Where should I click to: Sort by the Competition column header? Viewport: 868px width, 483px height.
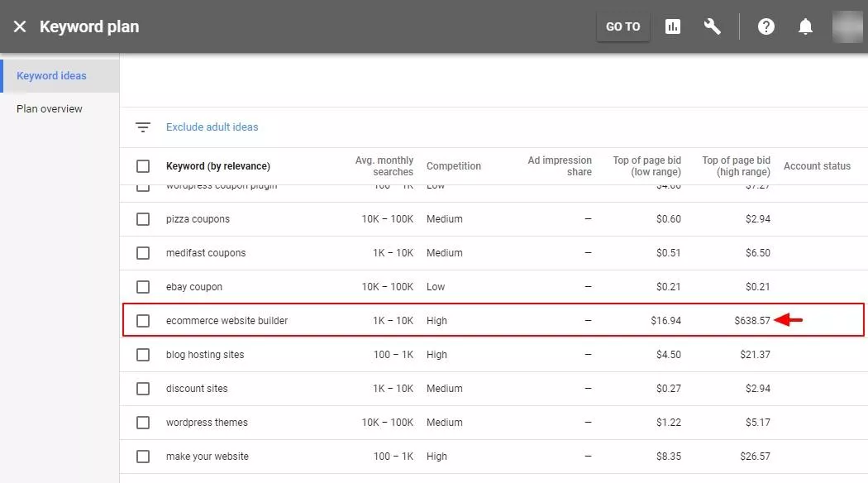point(453,166)
